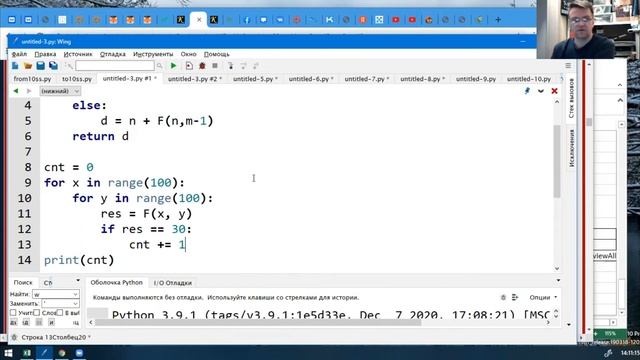Click the Save All files icon
640x360 pixels.
point(53,66)
